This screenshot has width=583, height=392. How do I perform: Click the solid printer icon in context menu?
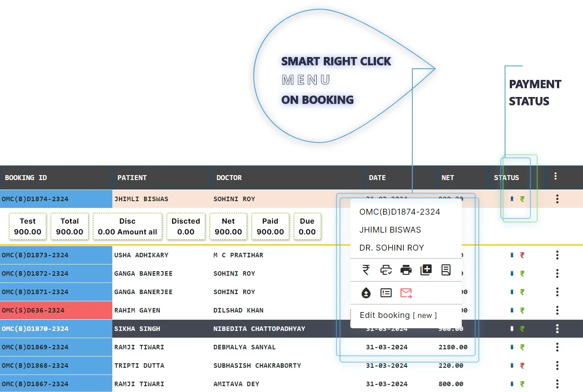click(406, 270)
